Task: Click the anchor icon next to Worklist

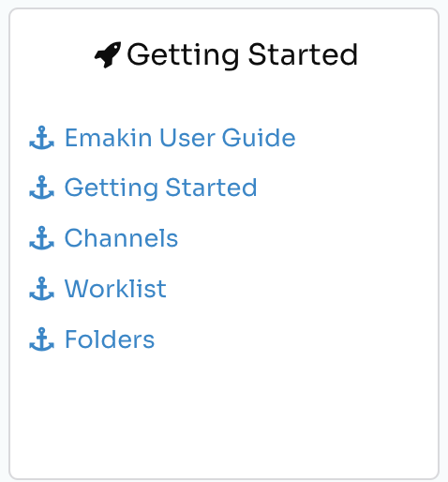Action: click(41, 289)
